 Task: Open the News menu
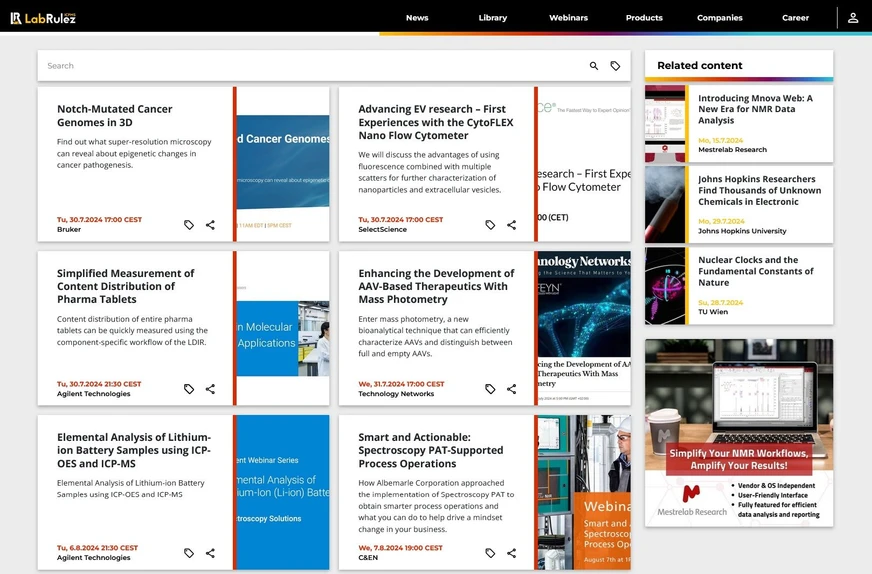point(417,18)
